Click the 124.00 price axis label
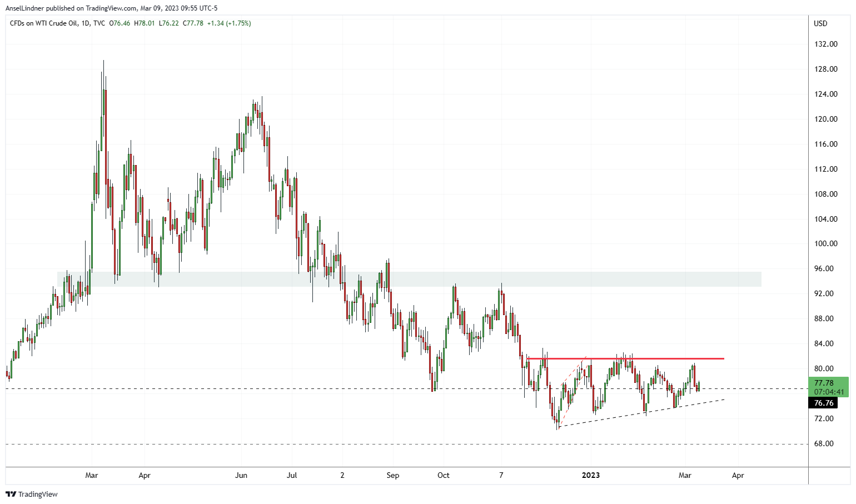The height and width of the screenshot is (504, 856). (x=825, y=94)
